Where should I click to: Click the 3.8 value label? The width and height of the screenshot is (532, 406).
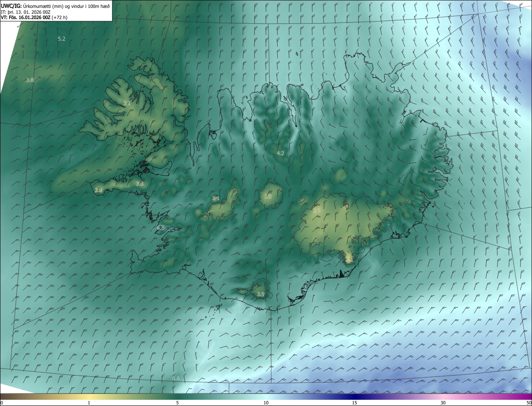[30, 80]
